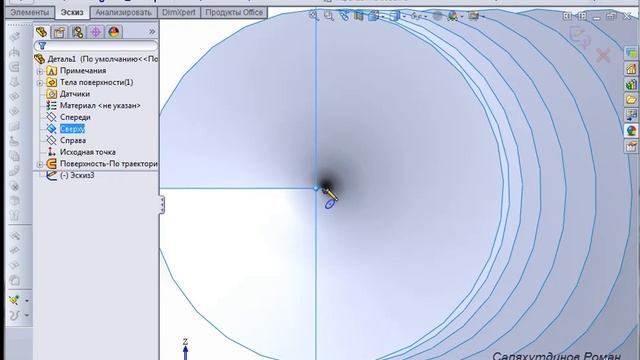The width and height of the screenshot is (640, 360).
Task: Confirm the sketch via corner exit icon
Action: point(580,37)
